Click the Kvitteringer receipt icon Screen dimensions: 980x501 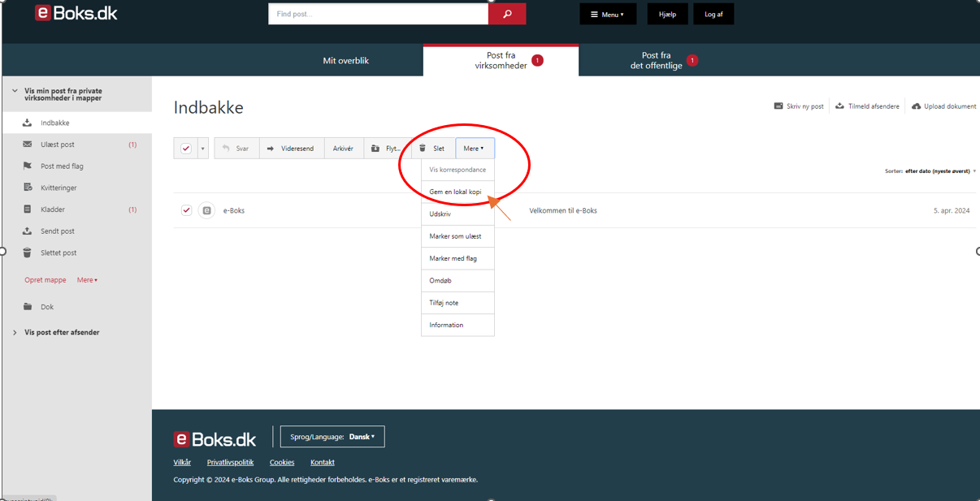[27, 188]
